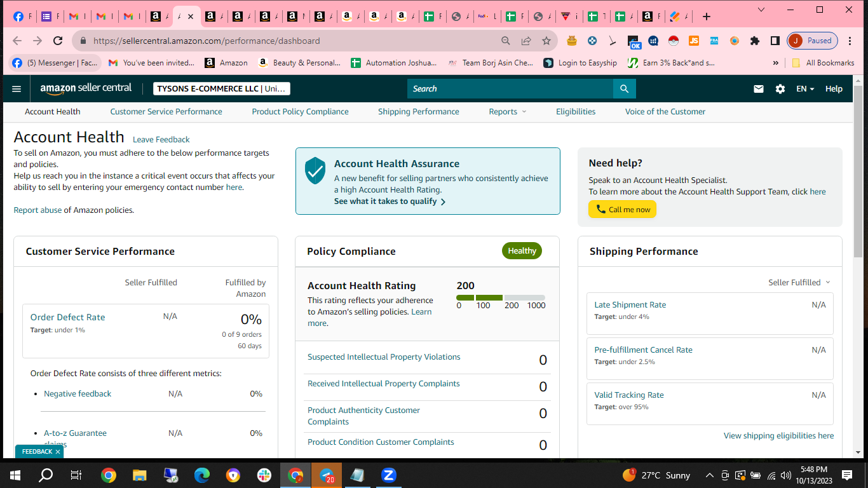Click the Amazon Seller Central logo
Viewport: 868px width, 488px height.
[x=86, y=89]
